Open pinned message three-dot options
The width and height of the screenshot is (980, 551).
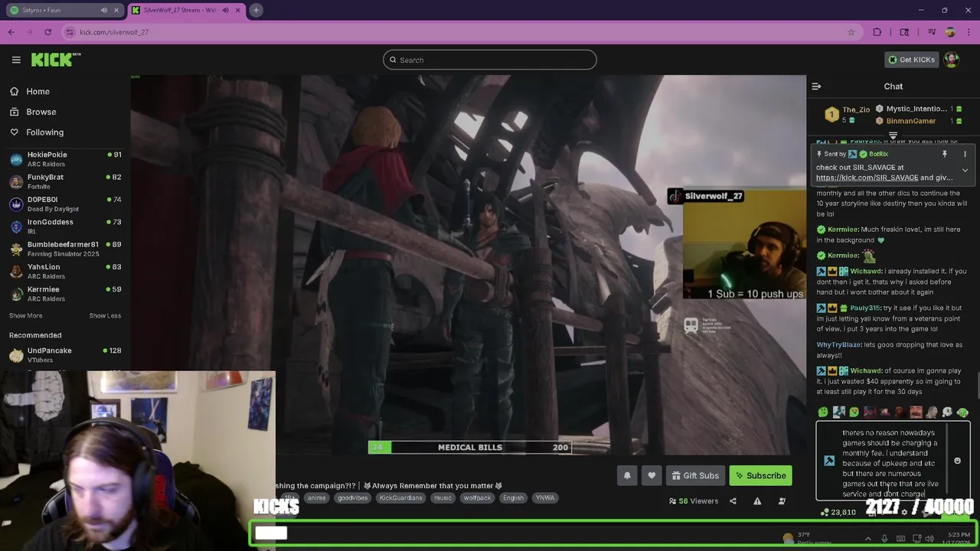coord(965,154)
